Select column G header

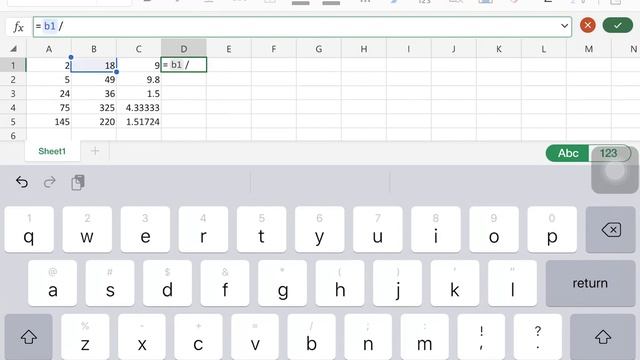coord(319,49)
